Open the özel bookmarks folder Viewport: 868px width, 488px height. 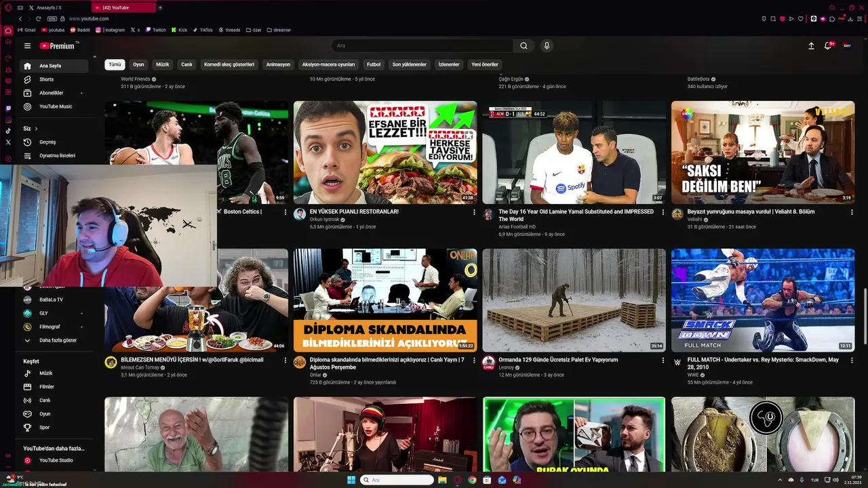[254, 30]
